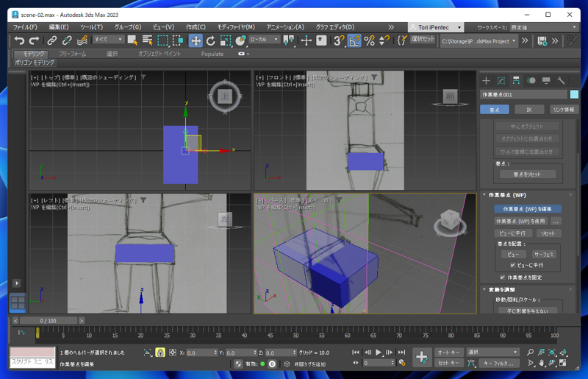Open the Hierarchy command panel tab
Image resolution: width=588 pixels, height=379 pixels.
516,80
